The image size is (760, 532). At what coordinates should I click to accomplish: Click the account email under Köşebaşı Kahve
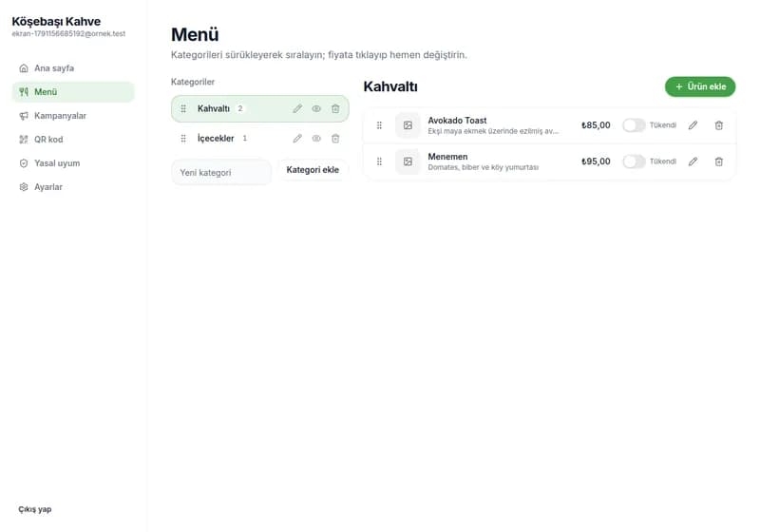[68, 34]
